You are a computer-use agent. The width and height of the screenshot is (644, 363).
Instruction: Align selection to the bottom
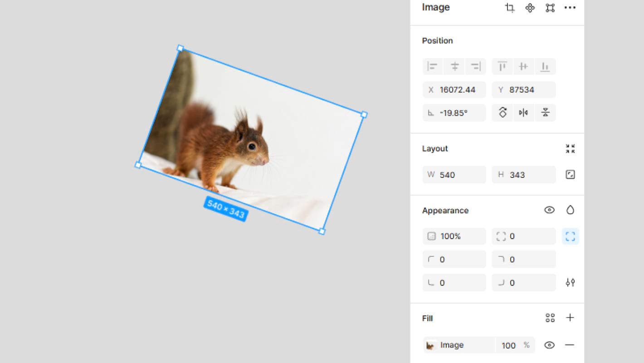[x=545, y=67]
